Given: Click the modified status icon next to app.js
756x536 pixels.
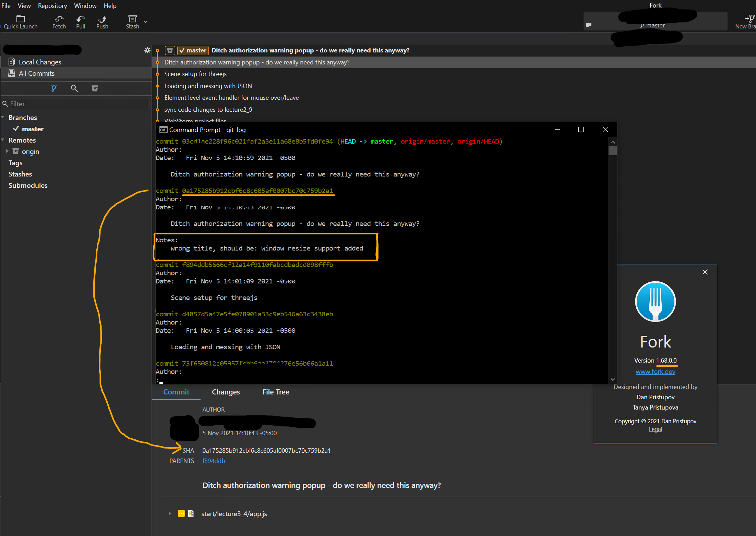Looking at the screenshot, I should (181, 513).
